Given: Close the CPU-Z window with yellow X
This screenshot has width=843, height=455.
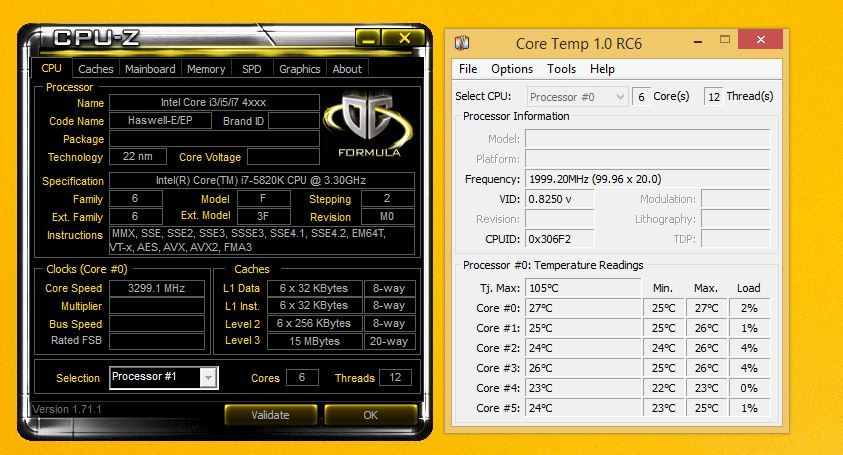Looking at the screenshot, I should pos(404,38).
